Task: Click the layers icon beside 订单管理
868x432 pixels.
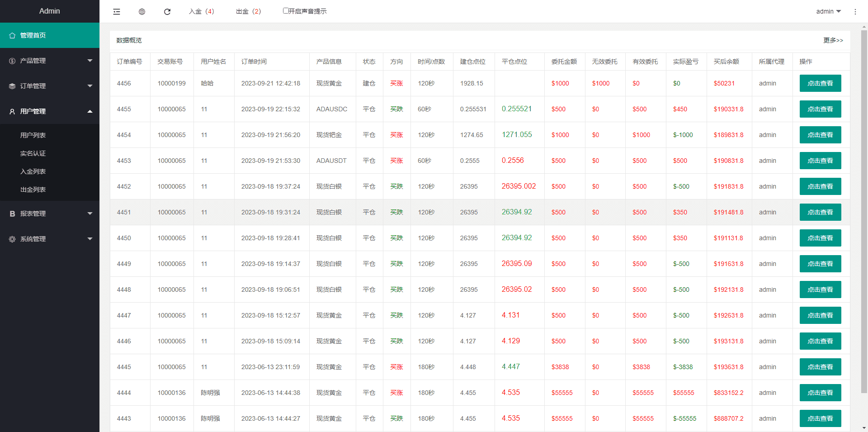Action: click(x=12, y=86)
